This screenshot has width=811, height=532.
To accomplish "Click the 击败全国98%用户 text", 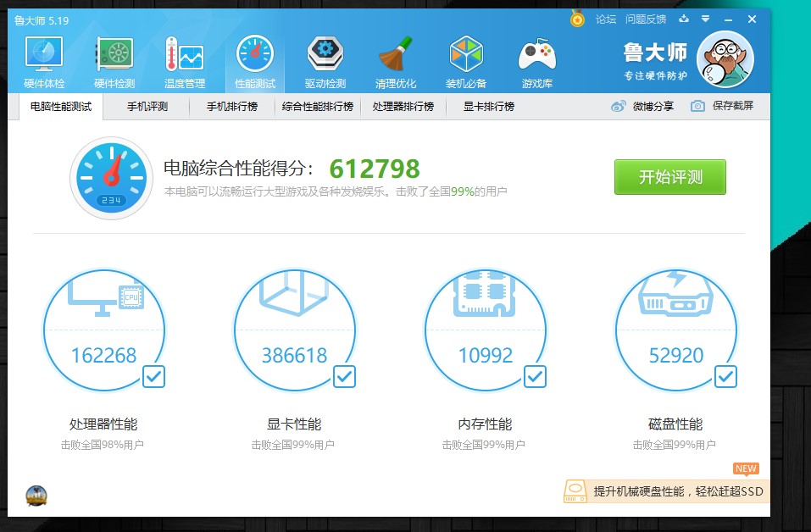I will [103, 445].
